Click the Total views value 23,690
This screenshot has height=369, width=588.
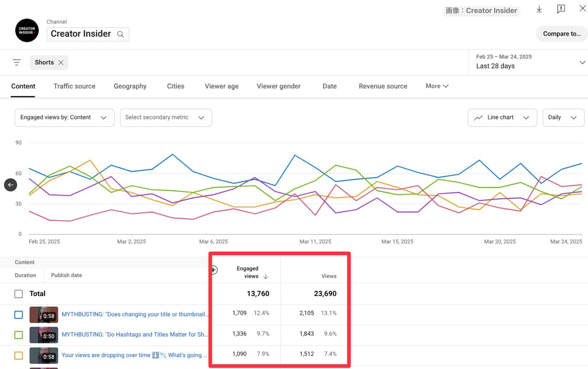325,294
